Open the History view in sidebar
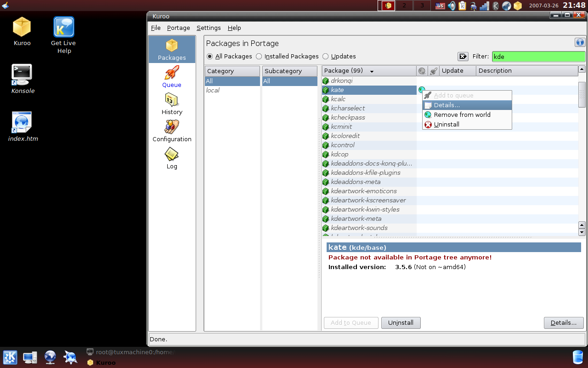The image size is (588, 368). 172,104
